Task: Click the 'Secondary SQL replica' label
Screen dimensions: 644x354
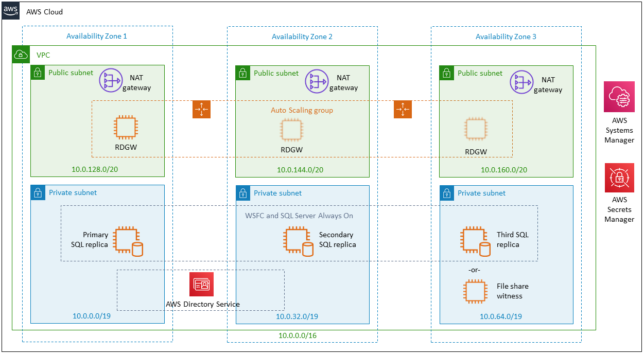Action: pyautogui.click(x=337, y=239)
